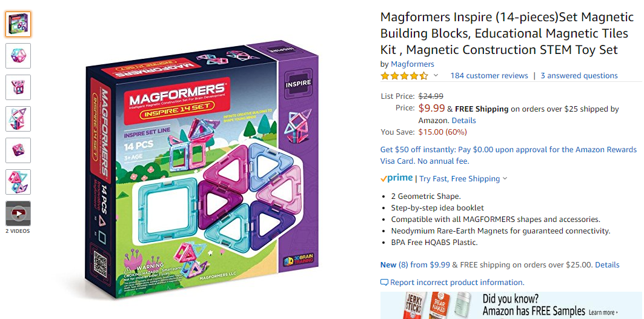
Task: Play the product video thumbnail
Action: tap(18, 213)
